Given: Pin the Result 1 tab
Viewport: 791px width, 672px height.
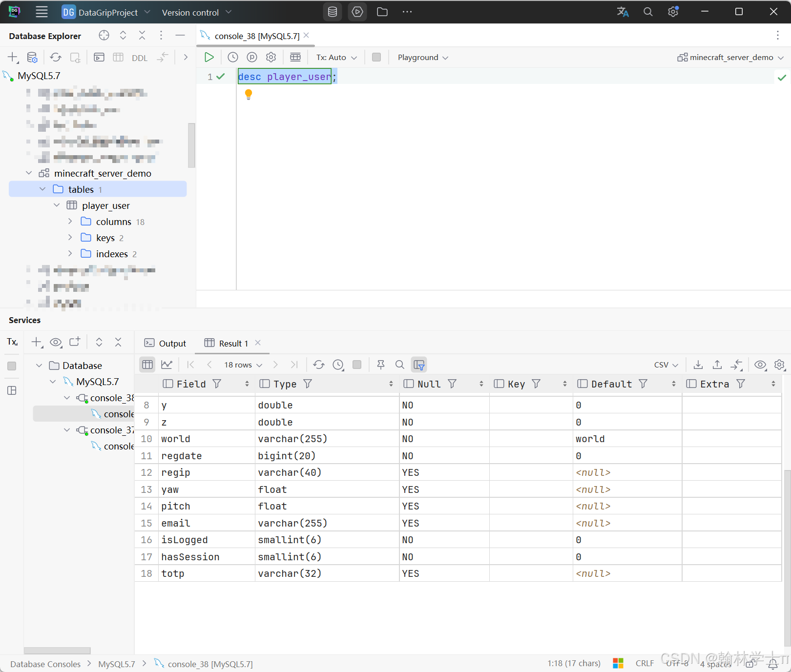Looking at the screenshot, I should (x=381, y=365).
